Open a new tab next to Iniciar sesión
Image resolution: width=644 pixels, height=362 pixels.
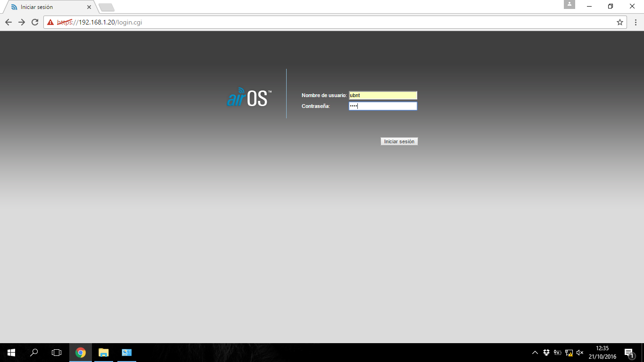[107, 8]
